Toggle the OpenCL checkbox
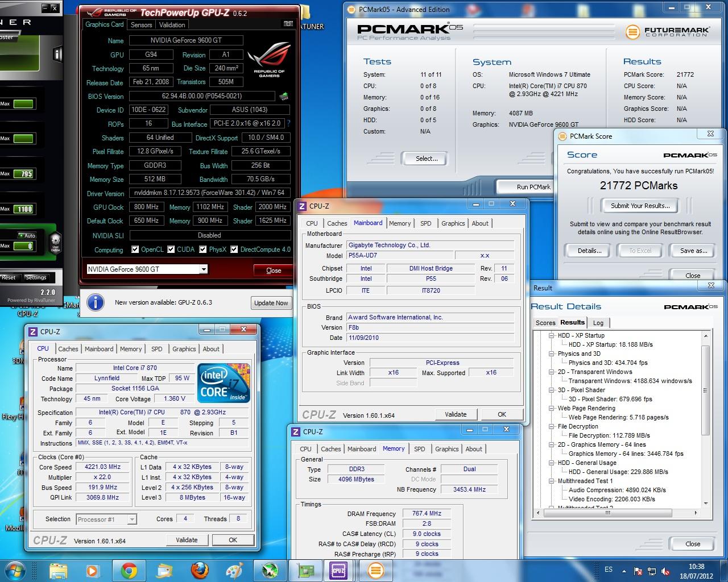Viewport: 728px width, 582px height. pyautogui.click(x=135, y=249)
